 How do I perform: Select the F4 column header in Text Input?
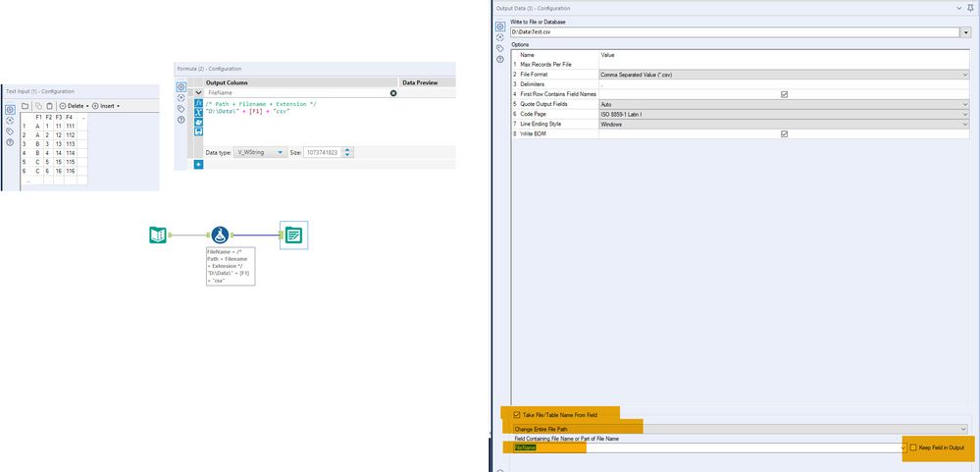tap(70, 117)
